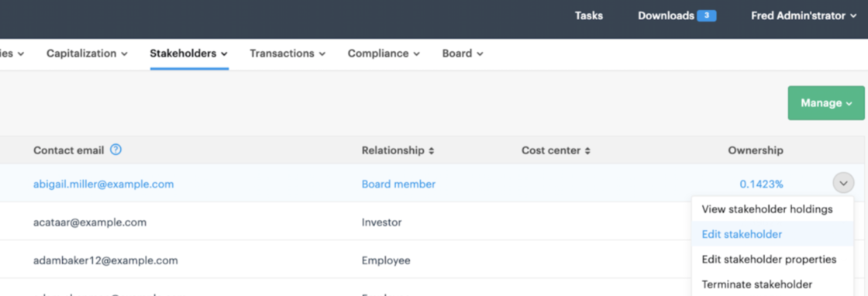The image size is (868, 296).
Task: Click the 0.1423% ownership link
Action: (761, 184)
